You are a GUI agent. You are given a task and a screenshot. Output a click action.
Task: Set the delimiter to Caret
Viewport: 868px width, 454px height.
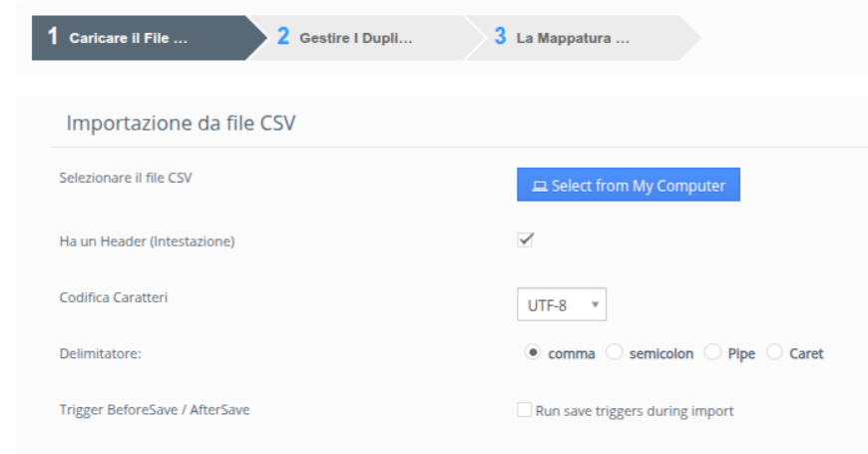(773, 353)
